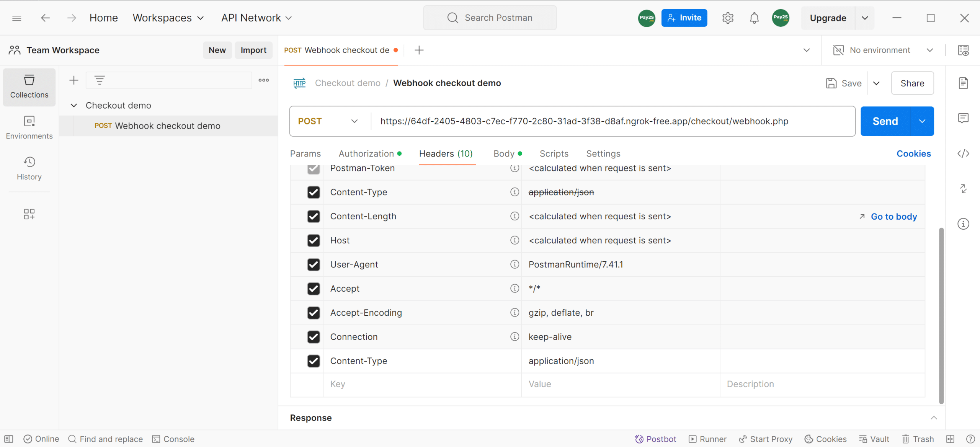Screen dimensions: 980x447
Task: Go back with the left arrow icon
Action: (x=46, y=18)
